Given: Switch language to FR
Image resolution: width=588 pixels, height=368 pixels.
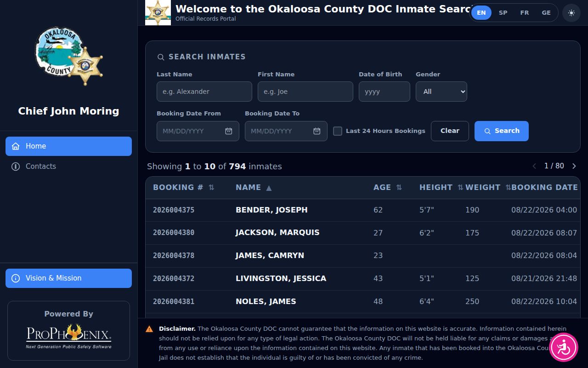Looking at the screenshot, I should (x=525, y=13).
